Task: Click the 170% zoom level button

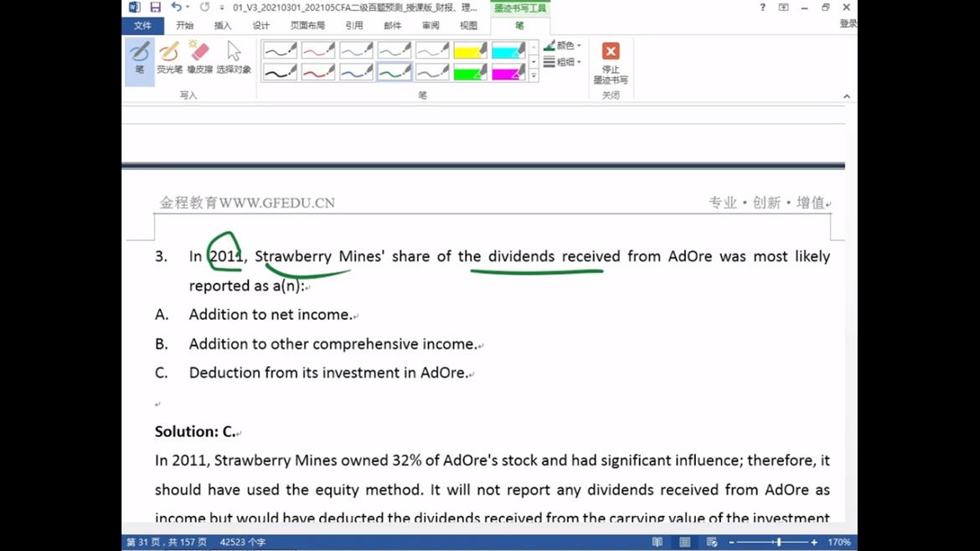Action: 838,543
